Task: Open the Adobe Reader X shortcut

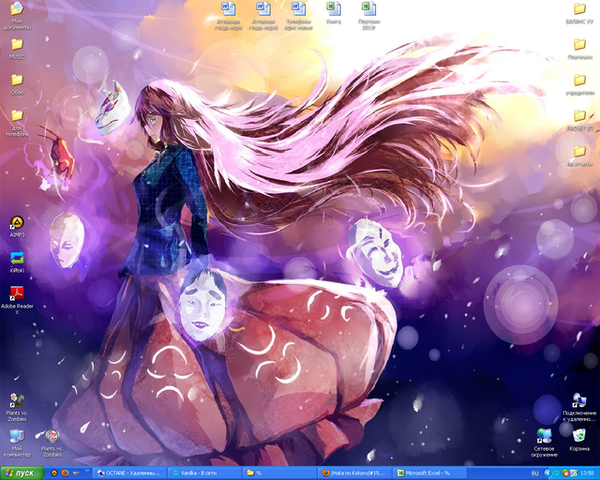Action: pyautogui.click(x=17, y=293)
